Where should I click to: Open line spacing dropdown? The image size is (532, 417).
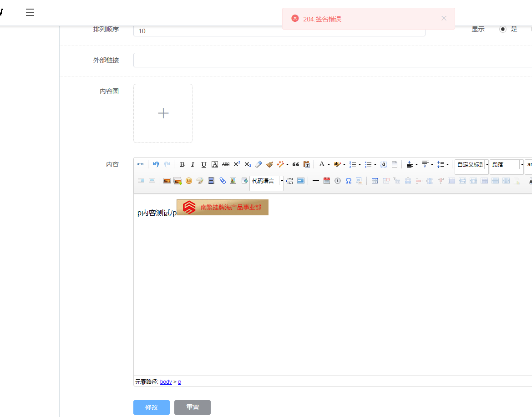pos(447,164)
